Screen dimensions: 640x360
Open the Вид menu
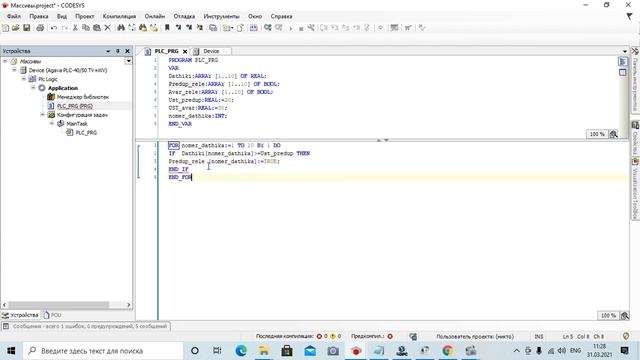click(x=62, y=16)
